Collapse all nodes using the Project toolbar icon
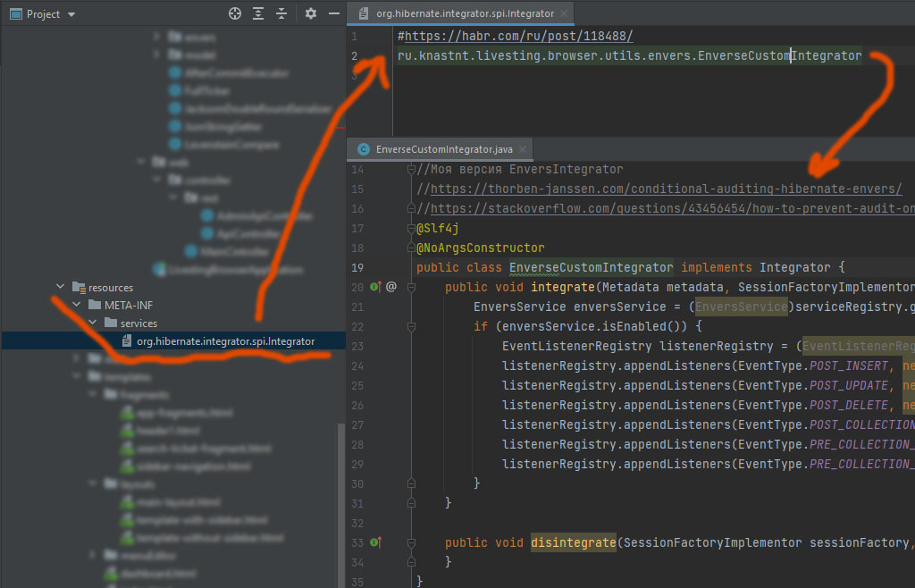Screen dimensions: 915x588 [281, 13]
